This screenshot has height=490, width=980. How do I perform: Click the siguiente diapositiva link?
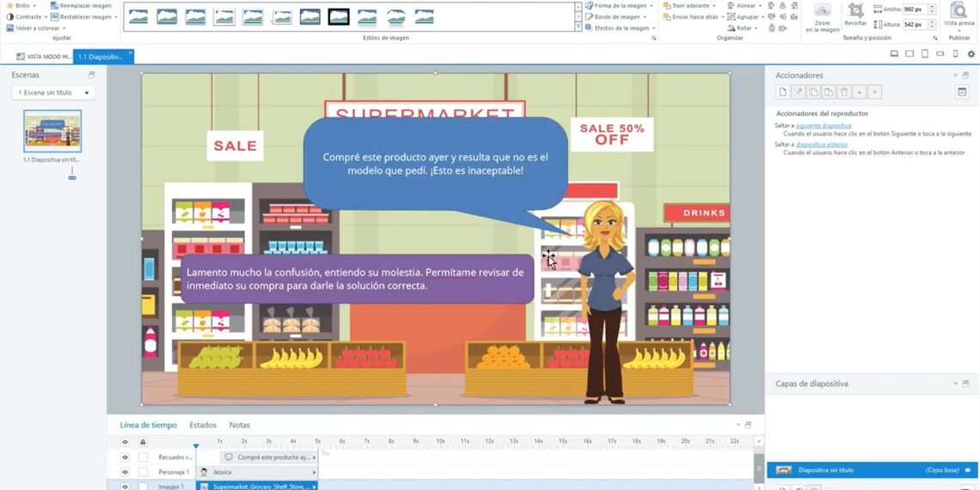(x=824, y=126)
